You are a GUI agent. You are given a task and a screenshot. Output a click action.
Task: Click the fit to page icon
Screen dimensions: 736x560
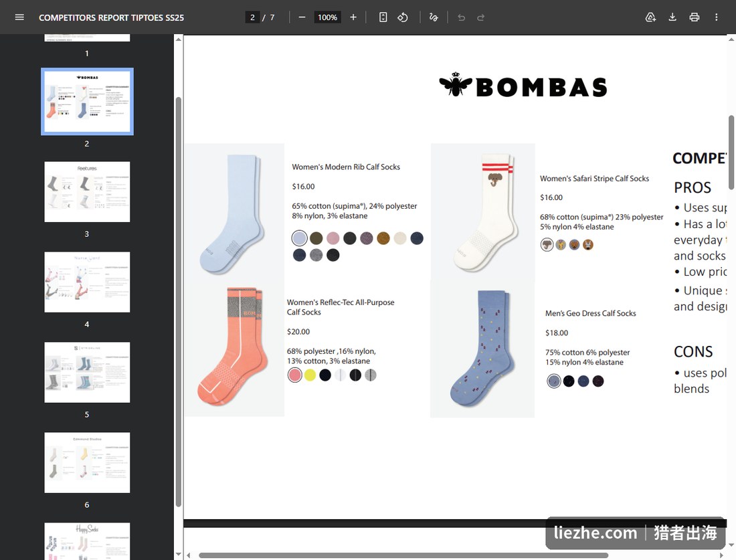(x=383, y=17)
